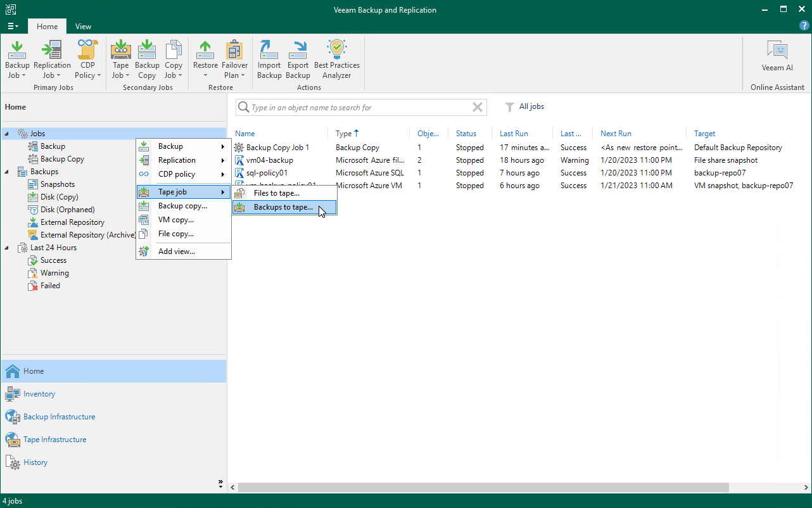Screen dimensions: 812x508
Task: Open Backup Infrastructure navigation pane
Action: tap(113, 417)
